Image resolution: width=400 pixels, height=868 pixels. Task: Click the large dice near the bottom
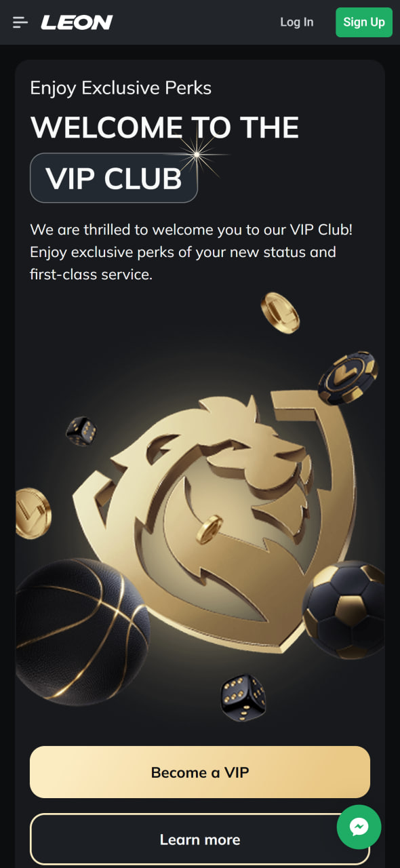[243, 698]
